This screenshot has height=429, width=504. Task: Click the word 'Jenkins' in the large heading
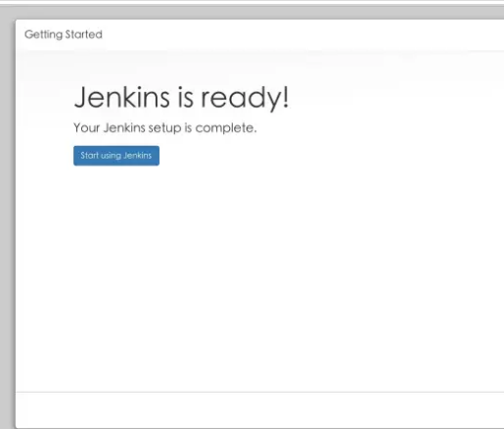[x=122, y=97]
